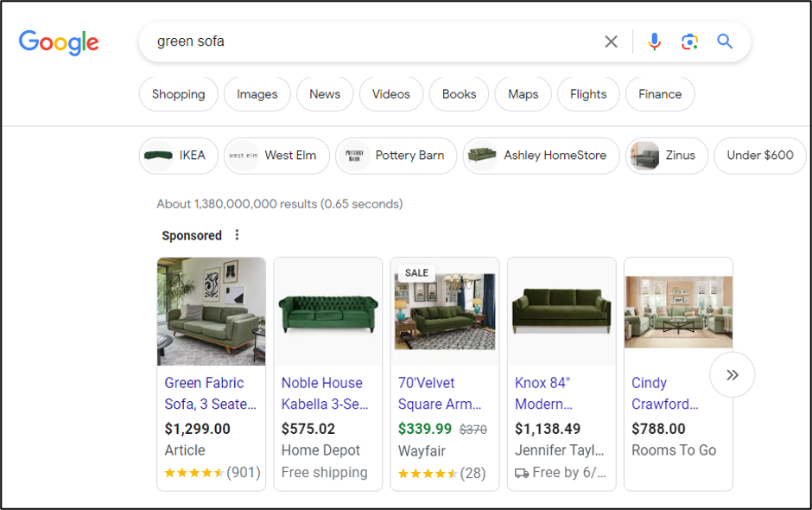The width and height of the screenshot is (812, 510).
Task: Open the 70' Velvet Square Arm sofa link
Action: [440, 393]
